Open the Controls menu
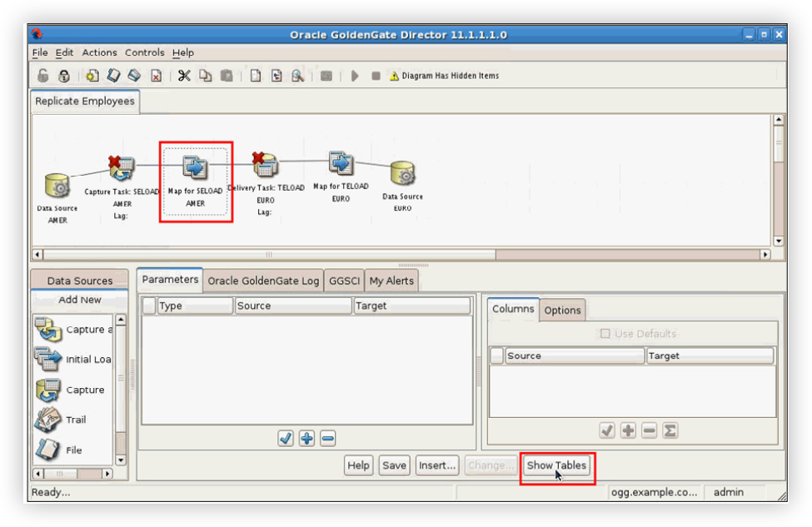Viewport: 812px width, 527px height. (144, 52)
